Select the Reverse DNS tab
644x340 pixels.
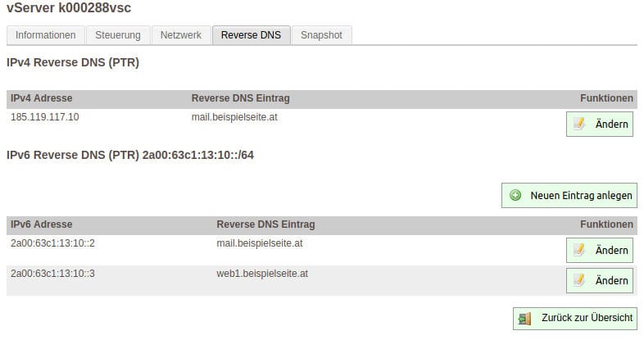pos(251,35)
